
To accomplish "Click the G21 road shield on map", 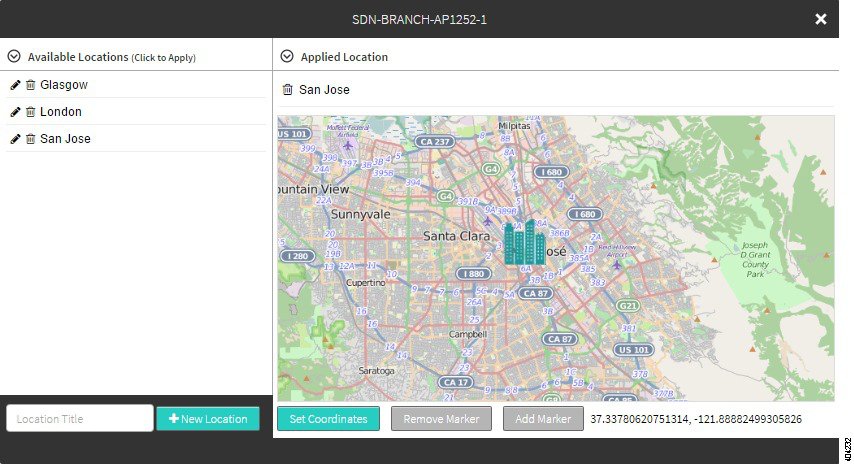I will pos(628,306).
